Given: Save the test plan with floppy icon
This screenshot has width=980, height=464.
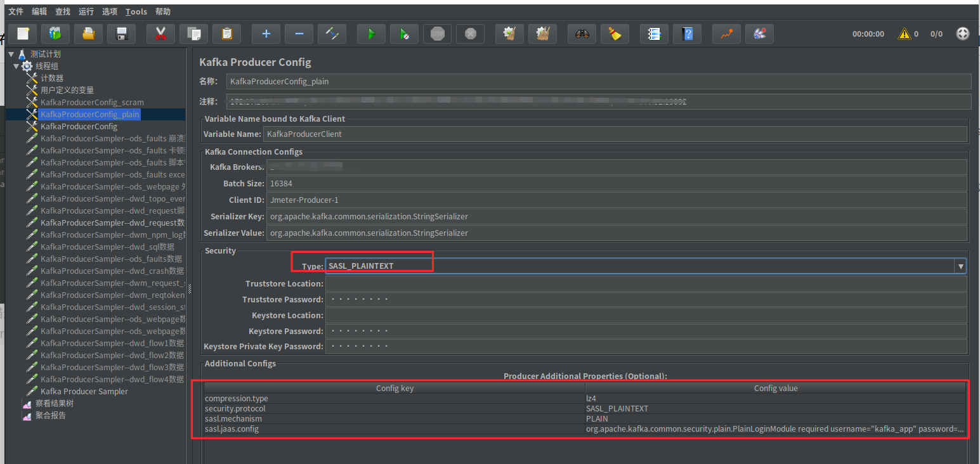Looking at the screenshot, I should pos(122,34).
